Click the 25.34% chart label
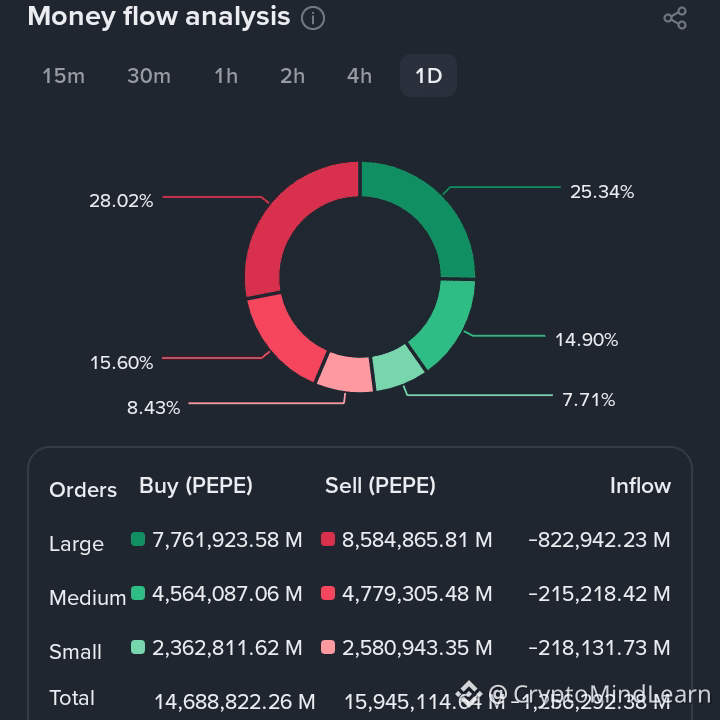This screenshot has width=720, height=720. point(602,192)
